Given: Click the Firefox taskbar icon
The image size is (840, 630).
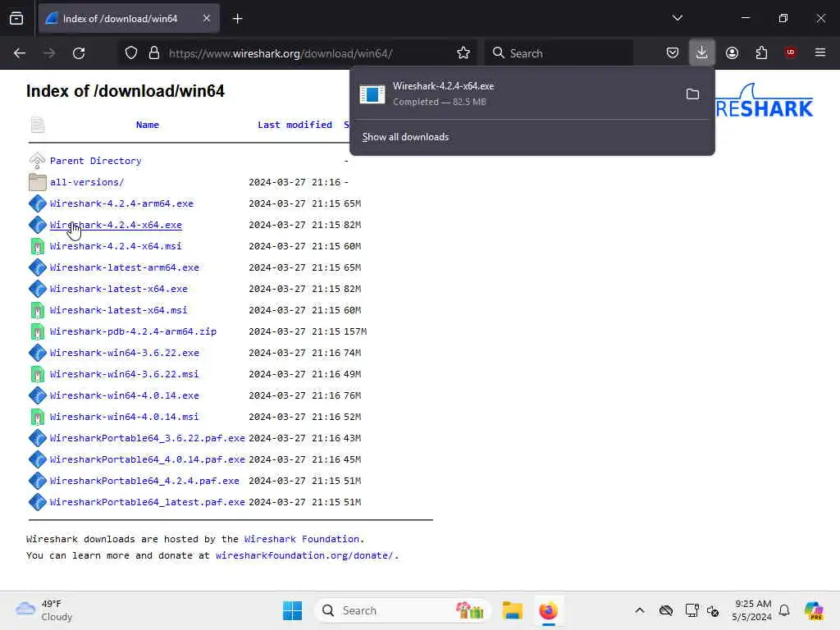Looking at the screenshot, I should click(x=548, y=610).
